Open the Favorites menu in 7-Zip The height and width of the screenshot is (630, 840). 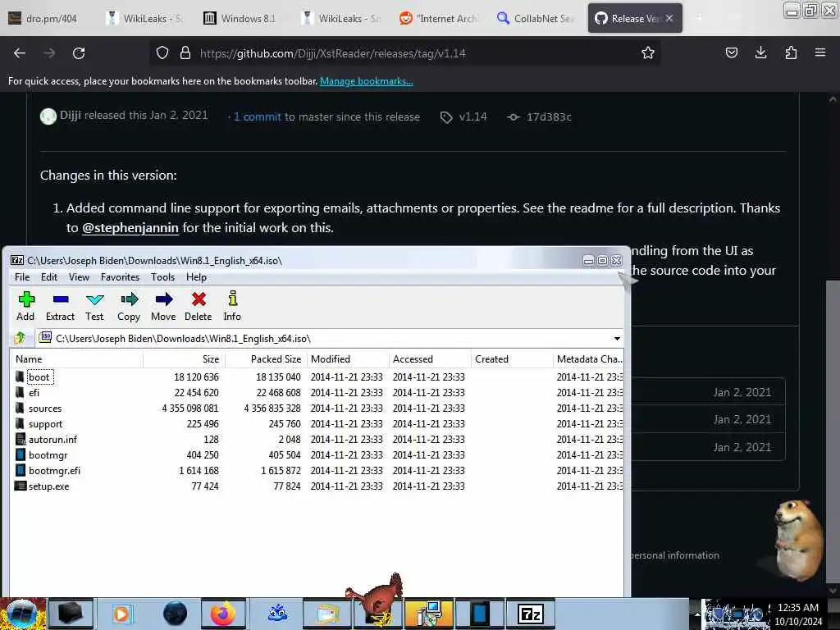pyautogui.click(x=120, y=277)
